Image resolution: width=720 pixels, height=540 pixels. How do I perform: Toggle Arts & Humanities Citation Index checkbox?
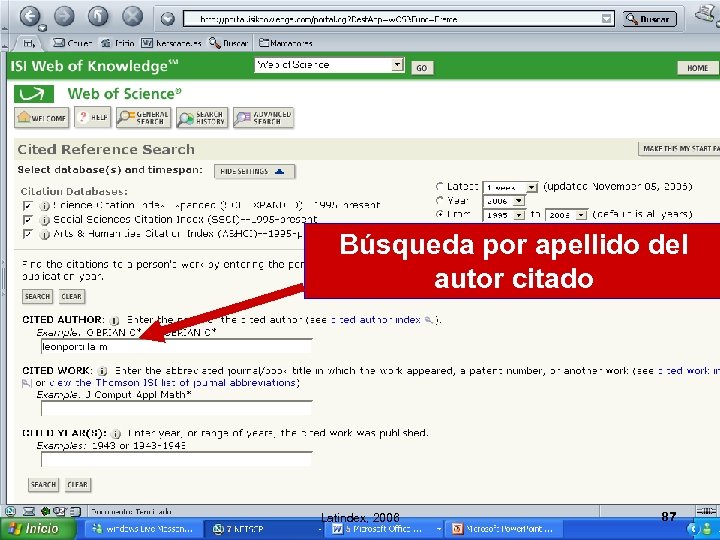28,234
